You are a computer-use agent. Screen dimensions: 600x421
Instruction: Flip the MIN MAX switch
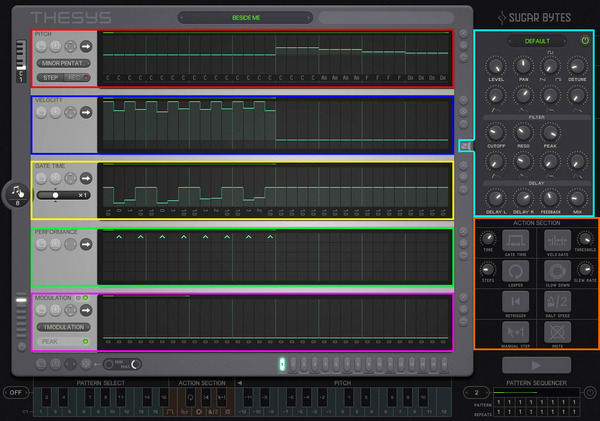(x=122, y=364)
